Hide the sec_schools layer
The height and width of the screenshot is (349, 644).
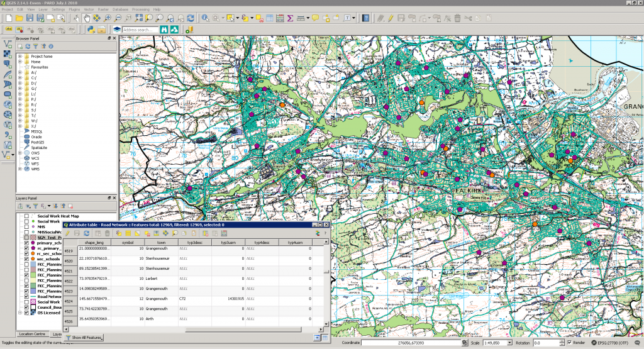click(26, 259)
